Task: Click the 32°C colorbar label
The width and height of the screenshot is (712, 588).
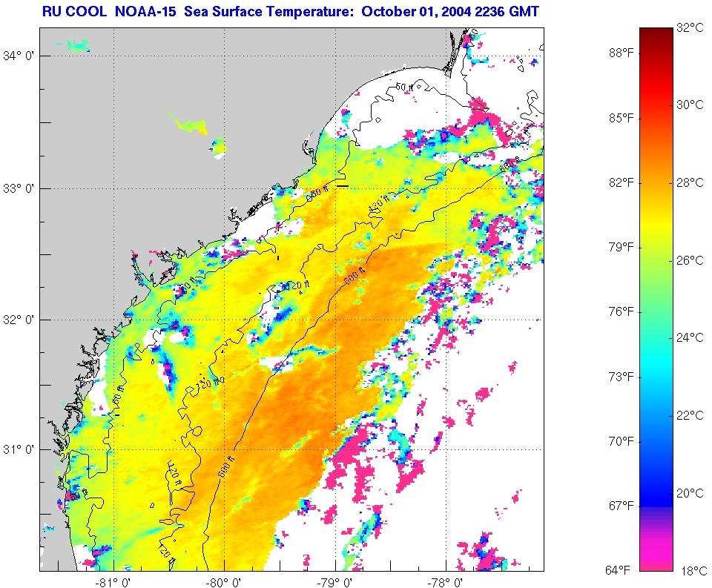Action: point(690,27)
